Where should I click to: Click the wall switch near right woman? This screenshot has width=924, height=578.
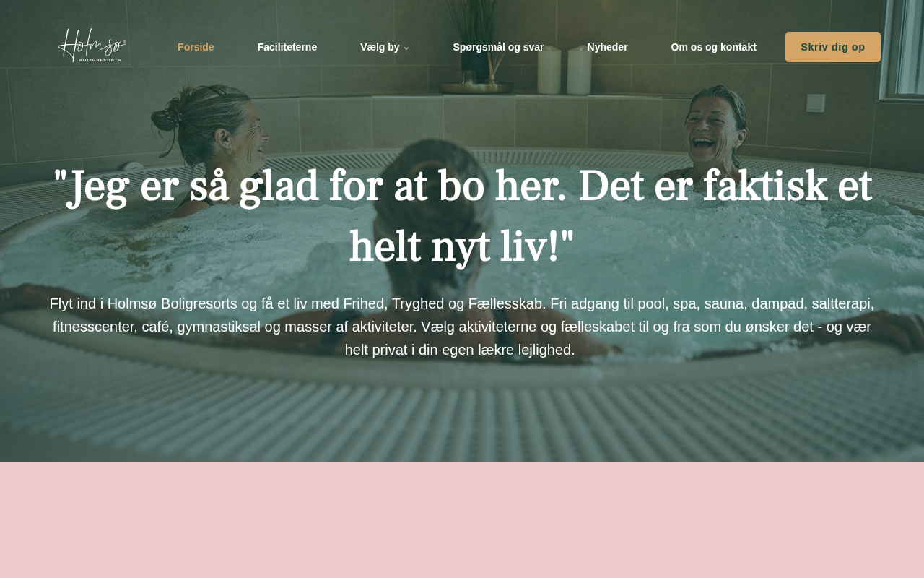[816, 103]
